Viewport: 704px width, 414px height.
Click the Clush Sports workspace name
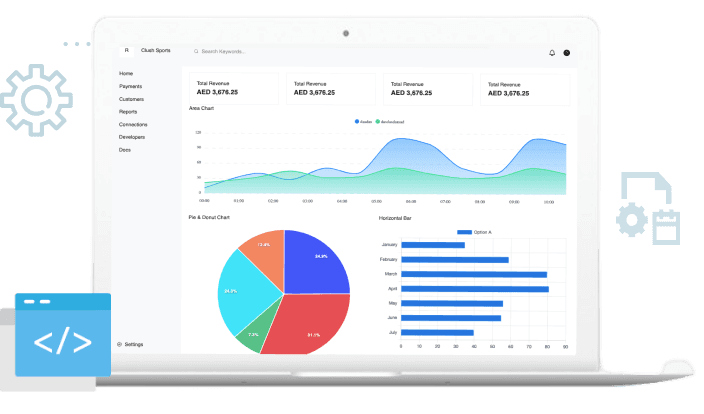pos(156,50)
